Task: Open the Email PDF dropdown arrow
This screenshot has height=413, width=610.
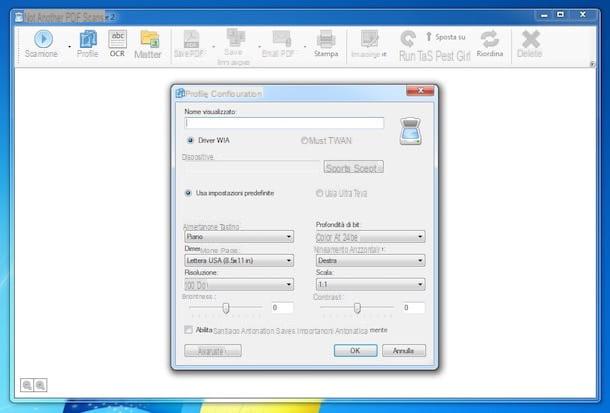Action: (305, 47)
